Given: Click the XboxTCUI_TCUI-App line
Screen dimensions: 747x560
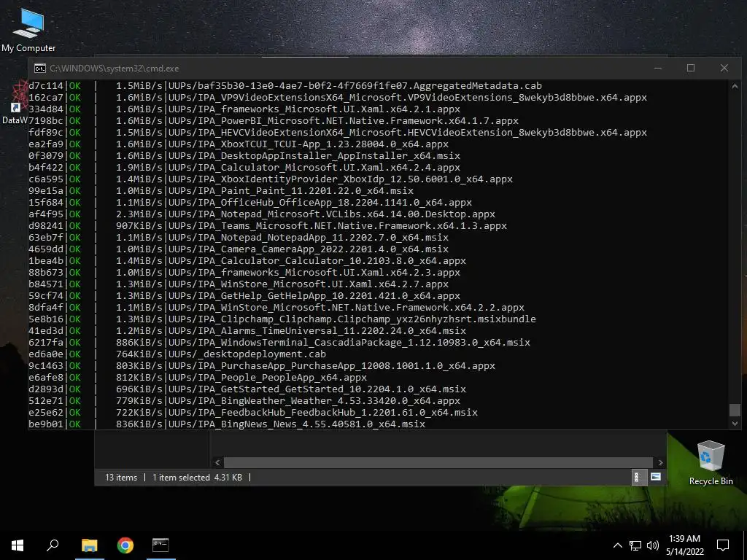Looking at the screenshot, I should (x=239, y=144).
